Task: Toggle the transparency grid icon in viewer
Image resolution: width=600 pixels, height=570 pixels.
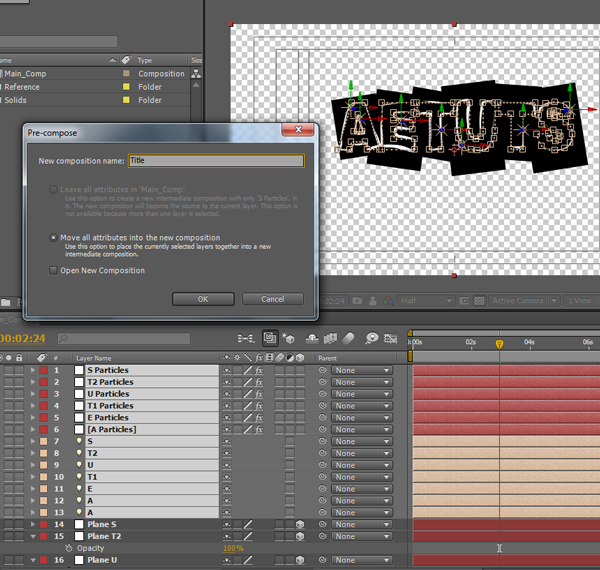Action: pyautogui.click(x=479, y=301)
